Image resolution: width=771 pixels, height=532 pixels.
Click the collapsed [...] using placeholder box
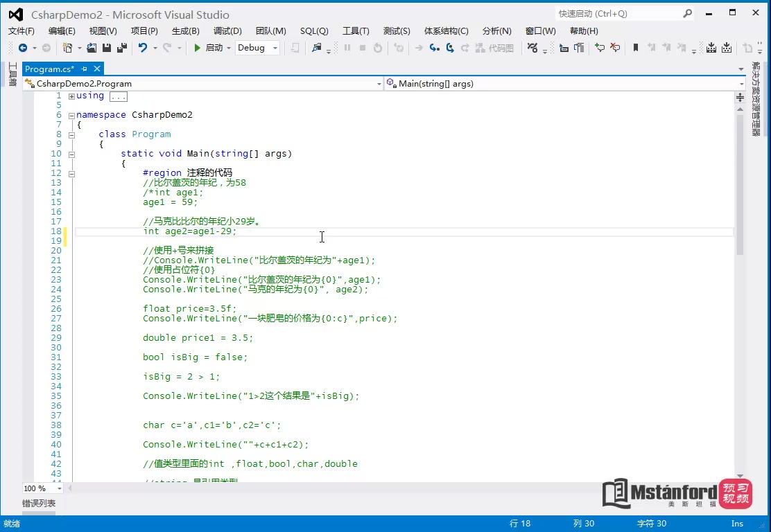[x=119, y=97]
